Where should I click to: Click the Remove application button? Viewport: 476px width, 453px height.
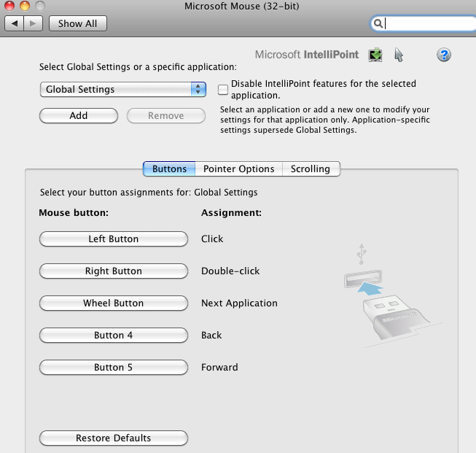166,116
